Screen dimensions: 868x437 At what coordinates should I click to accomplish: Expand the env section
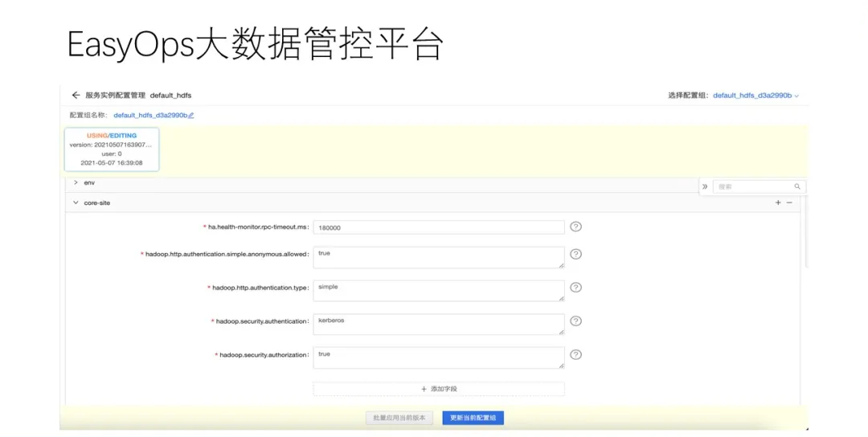(x=76, y=182)
